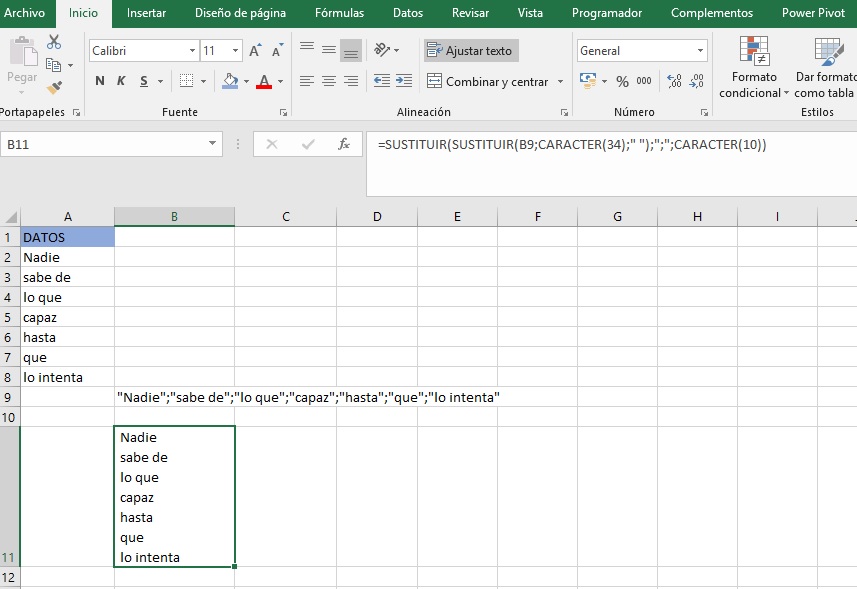Toggle bold formatting with N button

98,80
